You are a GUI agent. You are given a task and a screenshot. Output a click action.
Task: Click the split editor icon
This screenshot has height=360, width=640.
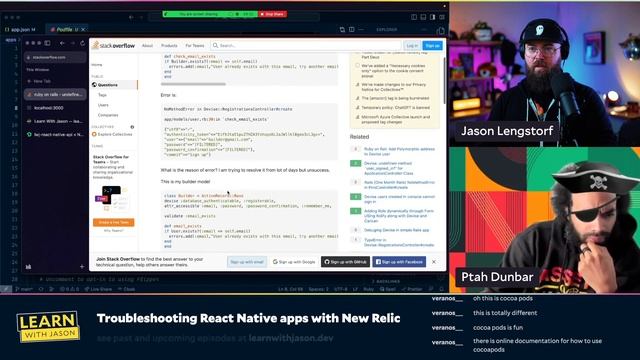[x=351, y=29]
